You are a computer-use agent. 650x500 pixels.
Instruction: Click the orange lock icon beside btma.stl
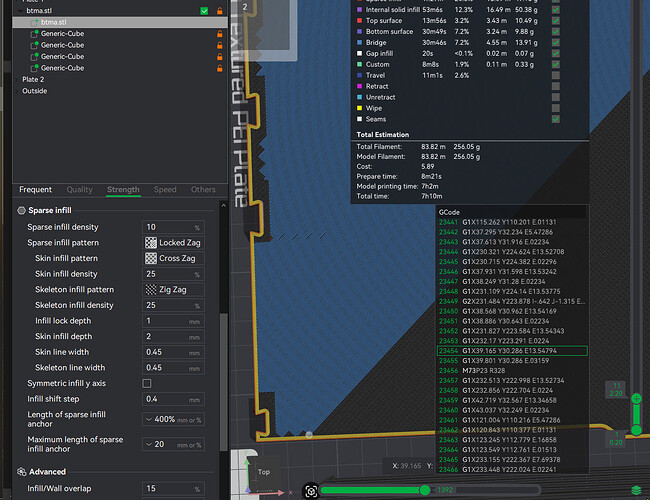[220, 11]
